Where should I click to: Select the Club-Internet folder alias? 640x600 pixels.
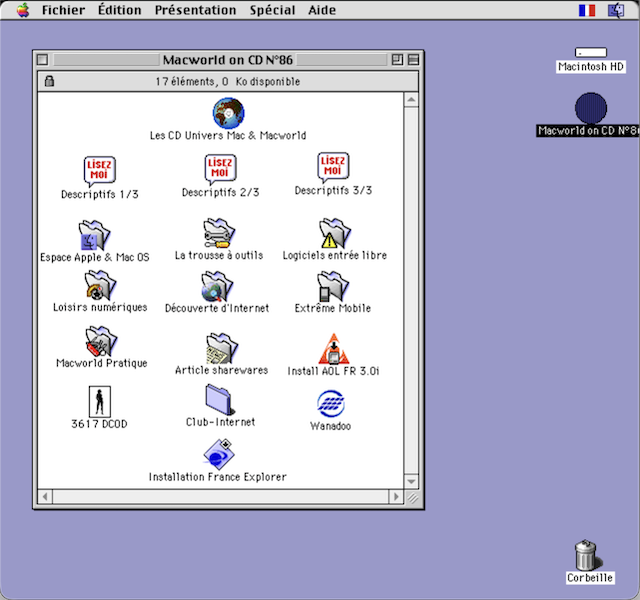click(220, 400)
